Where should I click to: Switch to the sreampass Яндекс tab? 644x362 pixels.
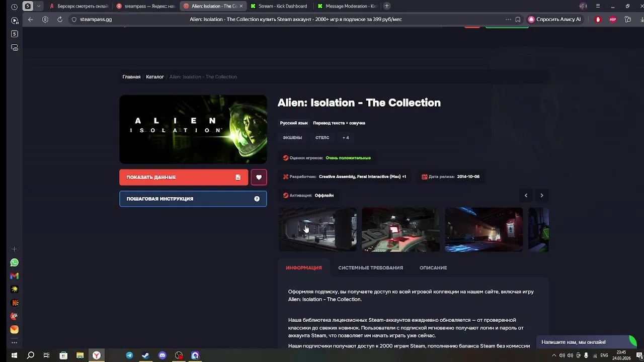point(146,6)
